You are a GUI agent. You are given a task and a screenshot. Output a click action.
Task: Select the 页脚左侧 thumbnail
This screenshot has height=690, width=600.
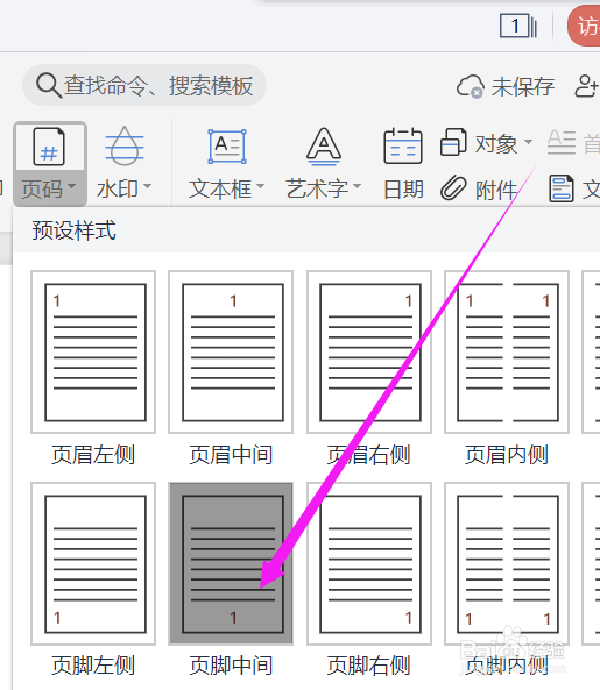[93, 564]
